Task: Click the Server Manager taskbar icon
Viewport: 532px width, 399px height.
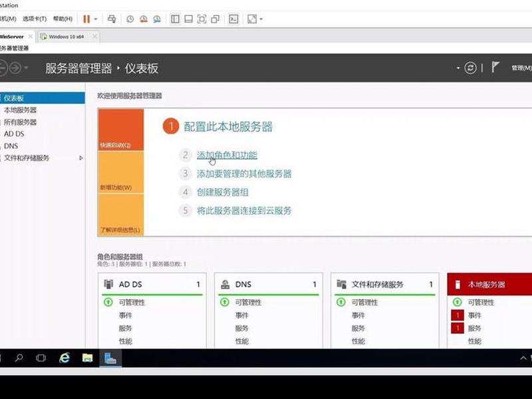Action: [110, 358]
